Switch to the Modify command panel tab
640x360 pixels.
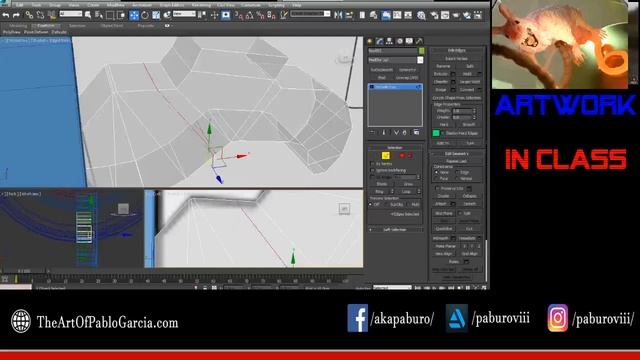tap(380, 41)
